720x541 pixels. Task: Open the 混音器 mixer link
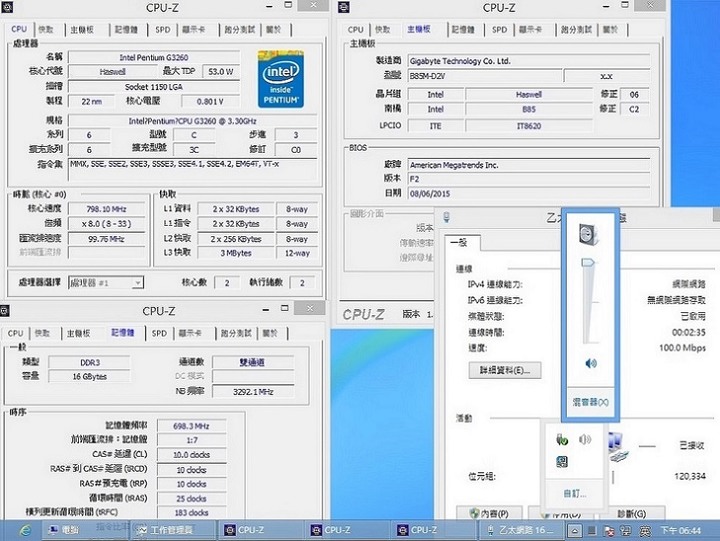tap(591, 402)
